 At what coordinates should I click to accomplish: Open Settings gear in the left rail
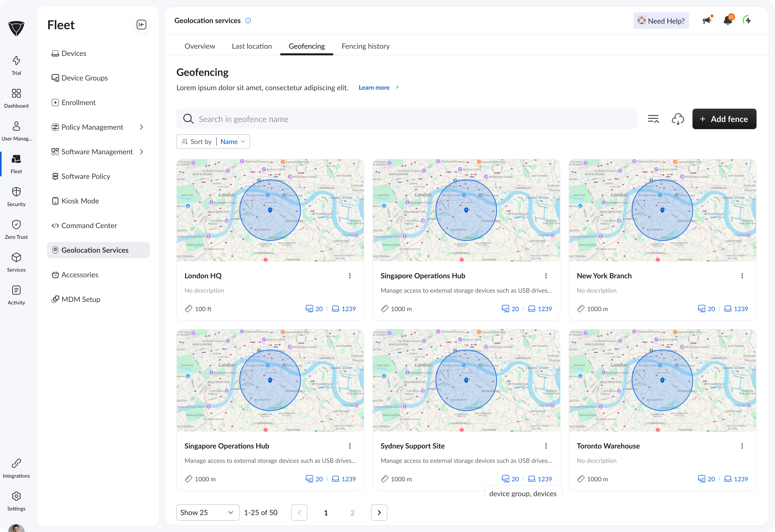pos(16,501)
